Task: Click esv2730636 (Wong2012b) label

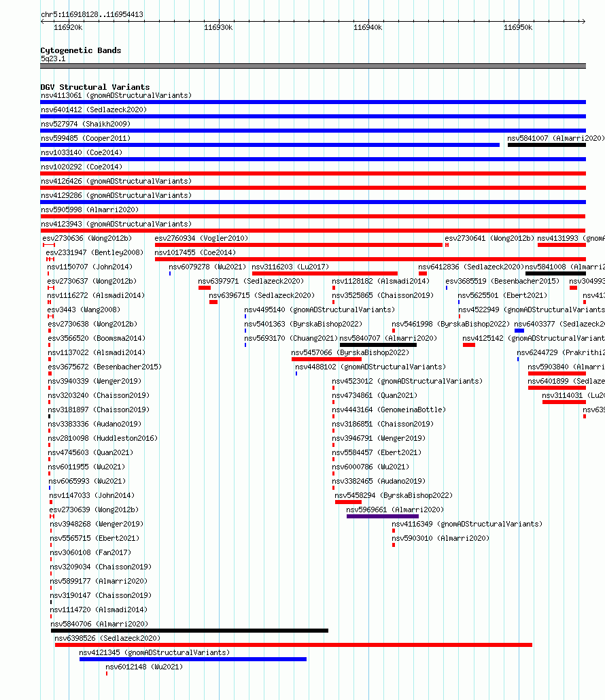Action: coord(87,238)
